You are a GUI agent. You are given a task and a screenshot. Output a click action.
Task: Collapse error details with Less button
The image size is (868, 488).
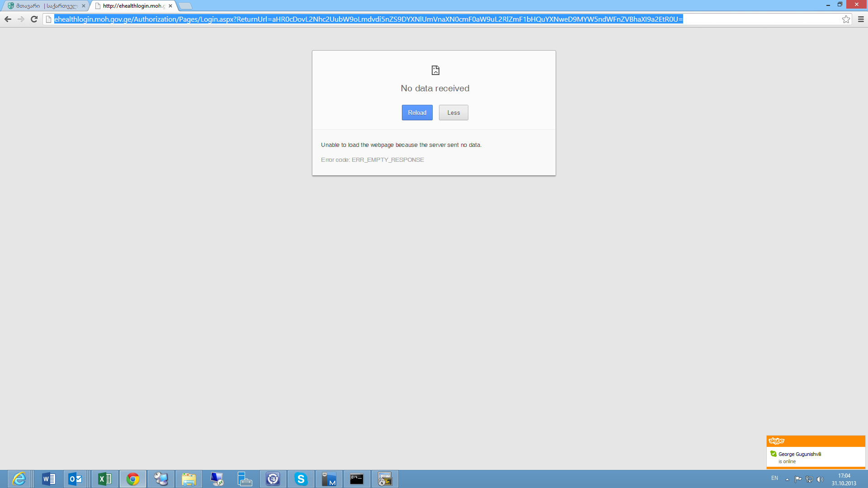(x=453, y=113)
